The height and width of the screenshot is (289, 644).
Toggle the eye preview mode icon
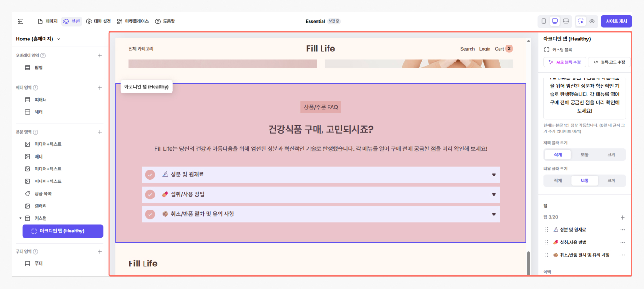tap(592, 21)
